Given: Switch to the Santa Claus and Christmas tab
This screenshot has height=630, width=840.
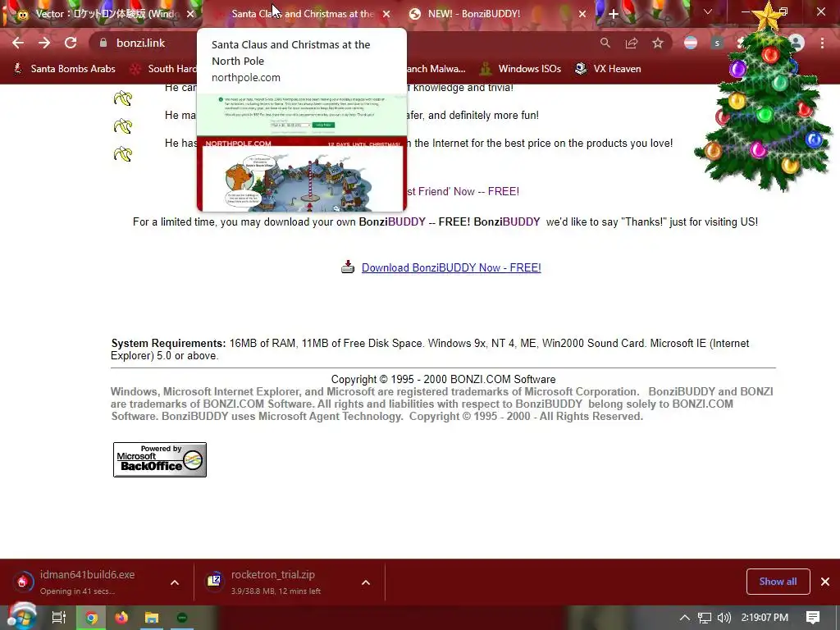Looking at the screenshot, I should pyautogui.click(x=303, y=14).
